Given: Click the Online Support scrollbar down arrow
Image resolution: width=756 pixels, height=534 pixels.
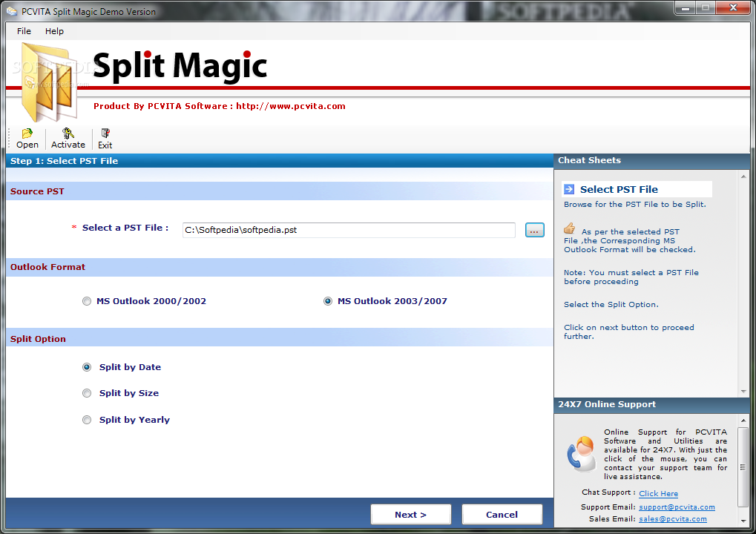Looking at the screenshot, I should [743, 521].
